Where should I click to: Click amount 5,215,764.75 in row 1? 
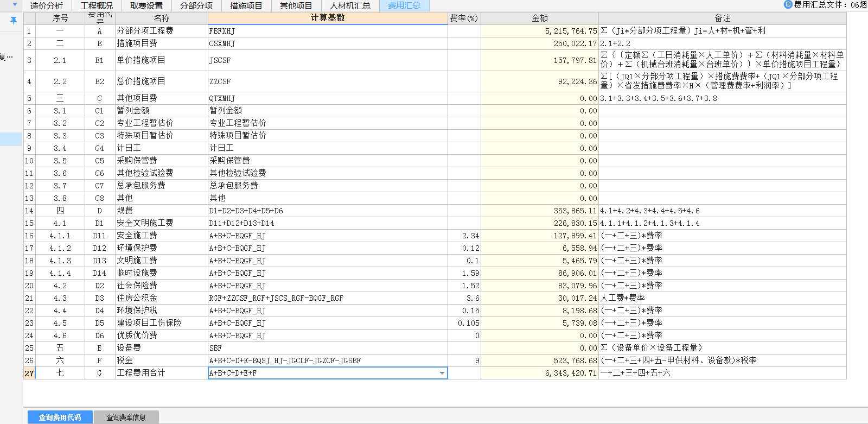(540, 31)
